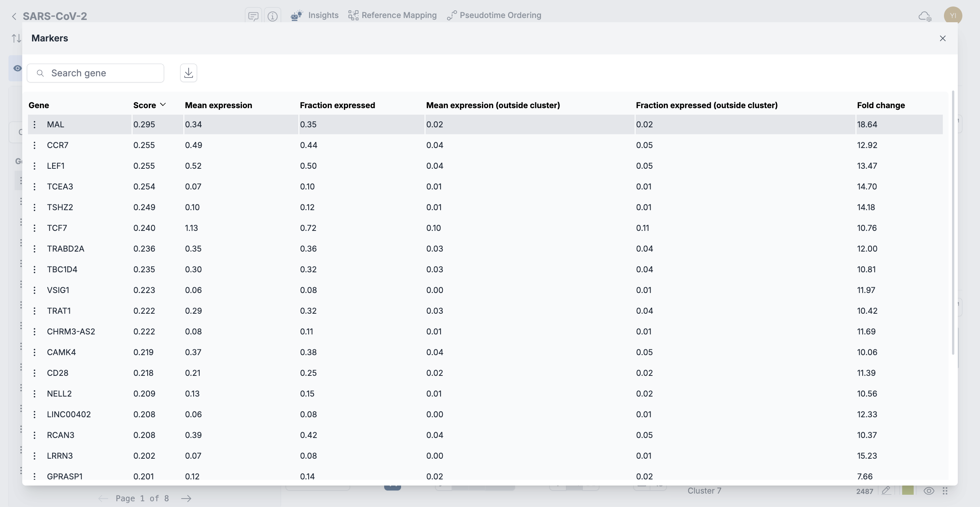The height and width of the screenshot is (507, 980).
Task: Go to next page of genes
Action: (x=186, y=498)
